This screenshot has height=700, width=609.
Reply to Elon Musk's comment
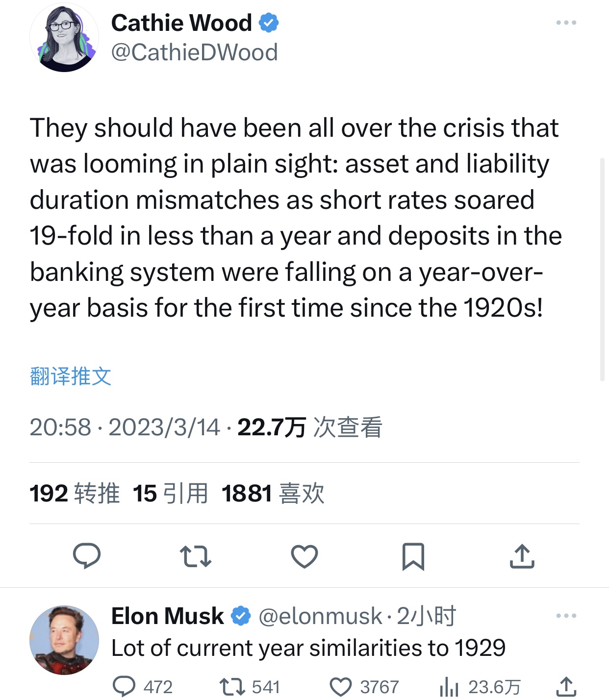[125, 686]
